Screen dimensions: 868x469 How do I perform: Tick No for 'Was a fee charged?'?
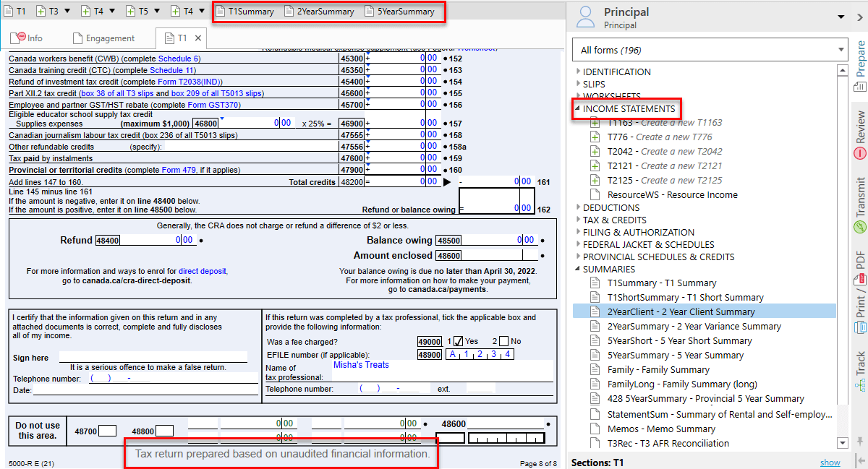pos(503,342)
